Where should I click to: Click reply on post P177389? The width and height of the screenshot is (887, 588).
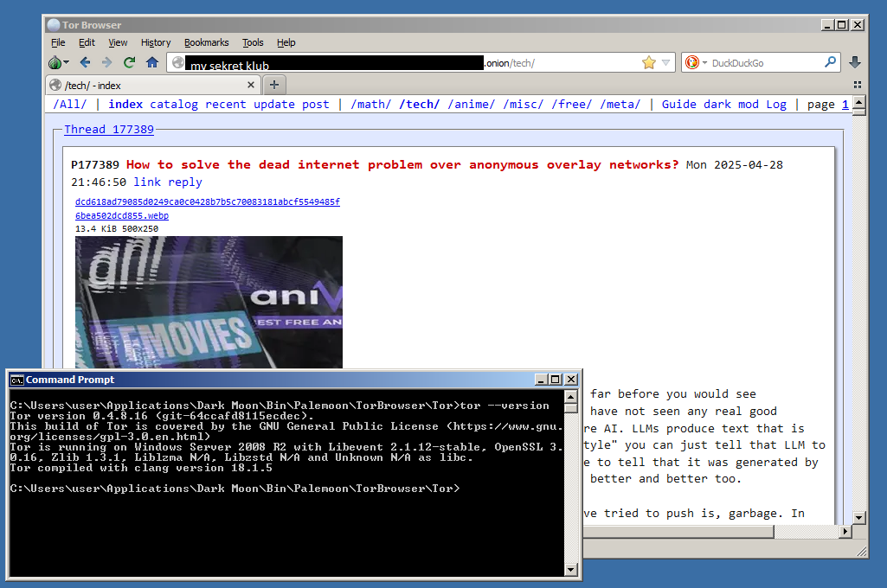coord(185,182)
